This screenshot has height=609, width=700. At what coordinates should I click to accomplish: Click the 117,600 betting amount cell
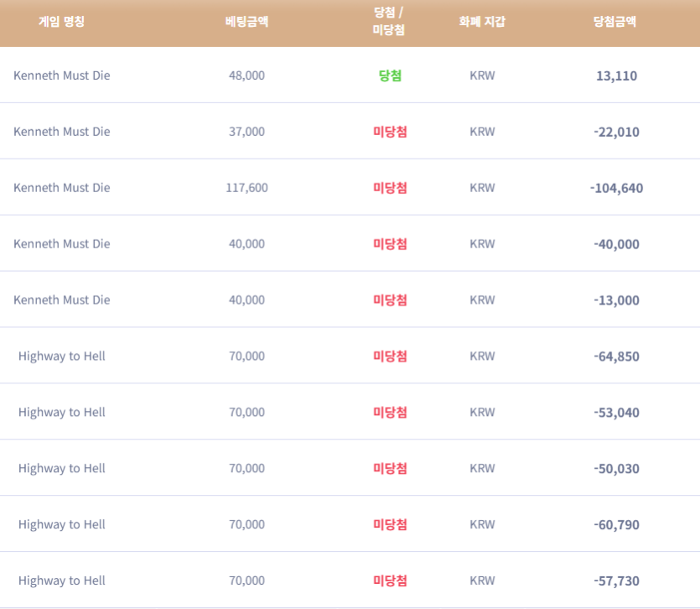246,188
